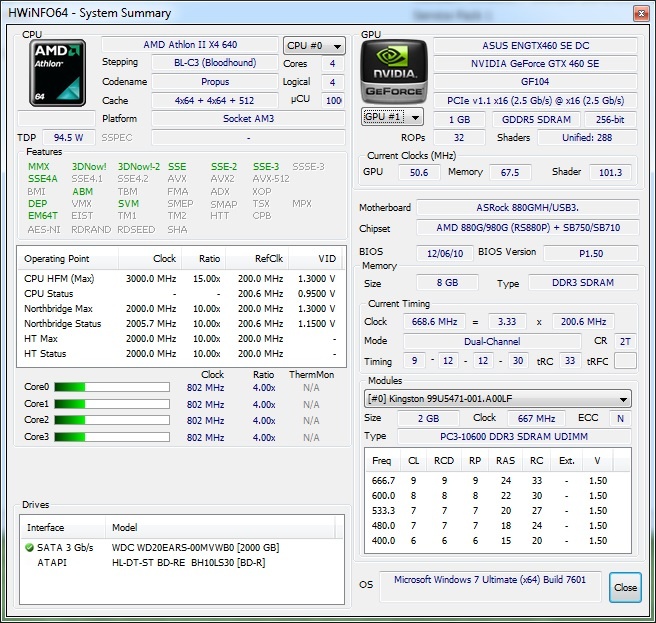Select the CPU Status row
This screenshot has height=623, width=656.
click(181, 294)
